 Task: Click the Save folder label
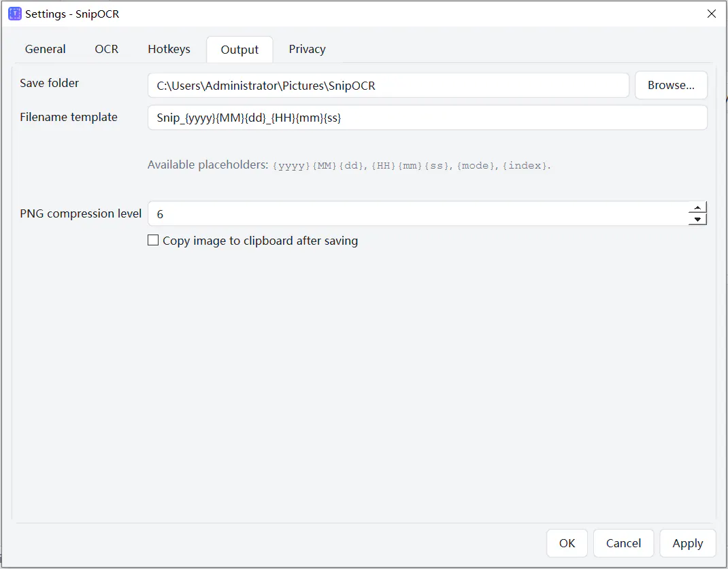click(x=49, y=83)
